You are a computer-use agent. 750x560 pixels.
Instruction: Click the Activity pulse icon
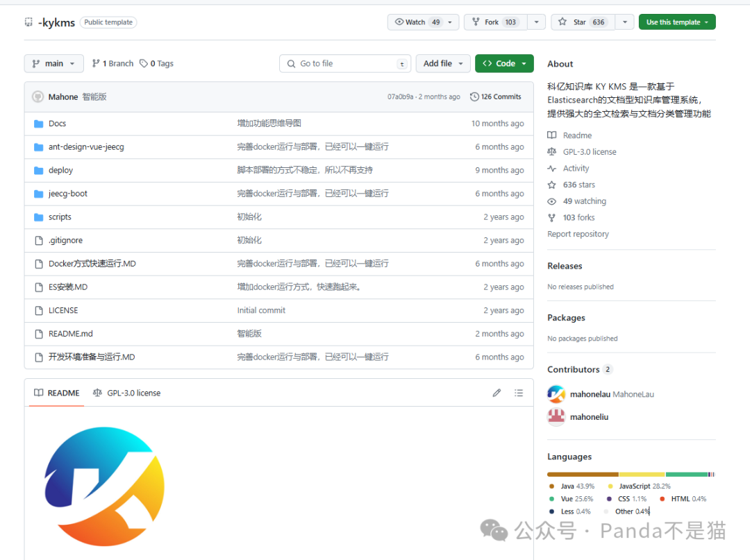(x=551, y=168)
